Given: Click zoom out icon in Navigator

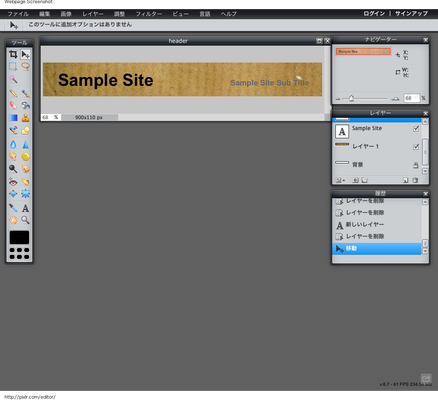Looking at the screenshot, I should pos(338,99).
